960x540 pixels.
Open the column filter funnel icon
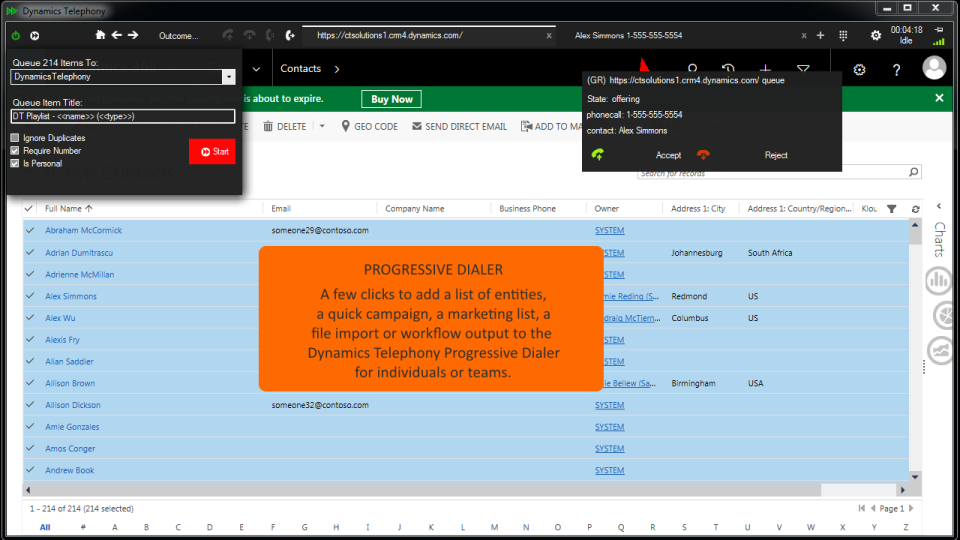(892, 209)
